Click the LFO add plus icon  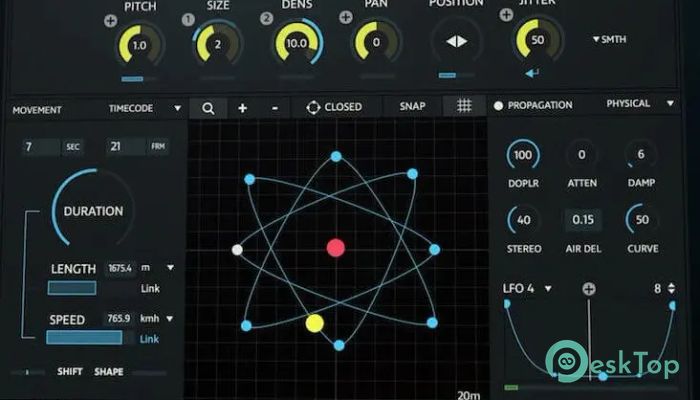589,289
